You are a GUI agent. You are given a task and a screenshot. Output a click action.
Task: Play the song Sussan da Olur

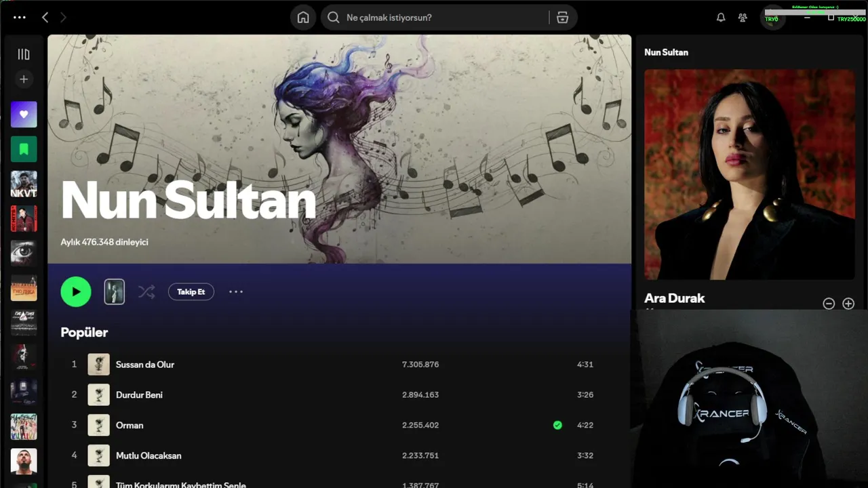(x=145, y=365)
